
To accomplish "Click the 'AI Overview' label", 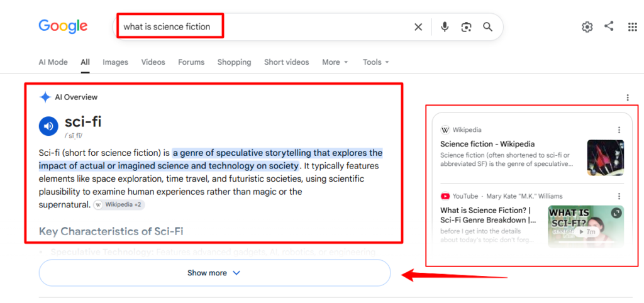I will [x=76, y=97].
